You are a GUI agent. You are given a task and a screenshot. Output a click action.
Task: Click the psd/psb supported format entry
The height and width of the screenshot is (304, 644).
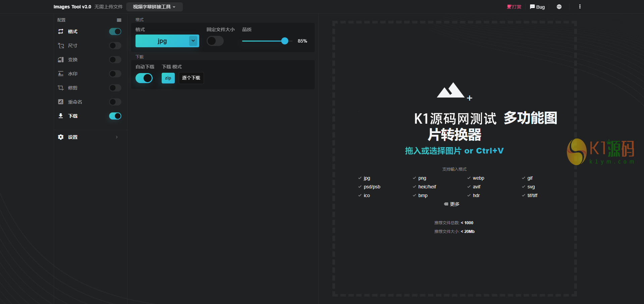coord(369,187)
